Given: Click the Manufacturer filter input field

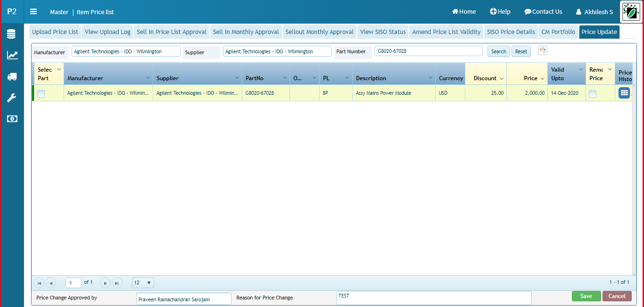Looking at the screenshot, I should 126,51.
